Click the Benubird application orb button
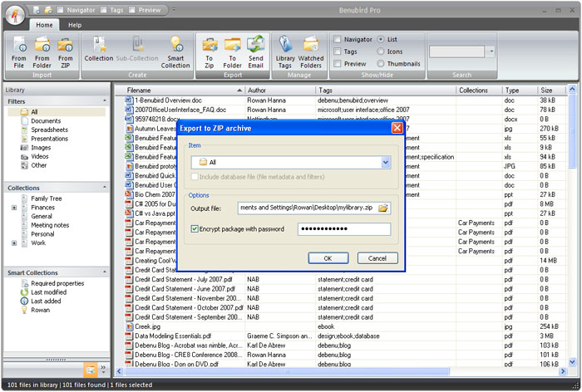 click(15, 16)
